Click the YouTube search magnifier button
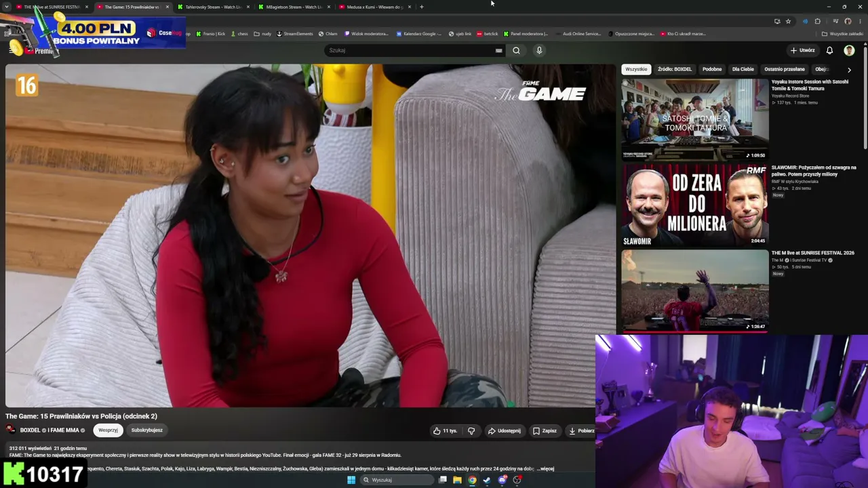This screenshot has height=488, width=868. click(x=516, y=50)
